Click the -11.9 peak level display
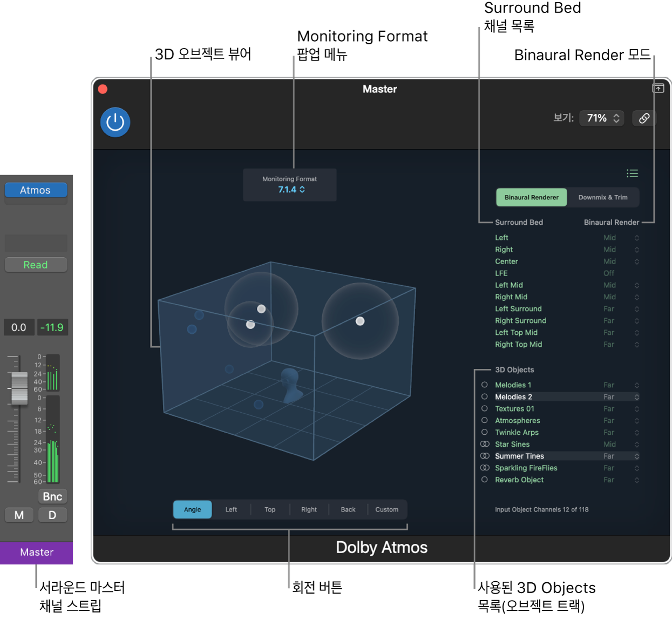 click(x=52, y=327)
